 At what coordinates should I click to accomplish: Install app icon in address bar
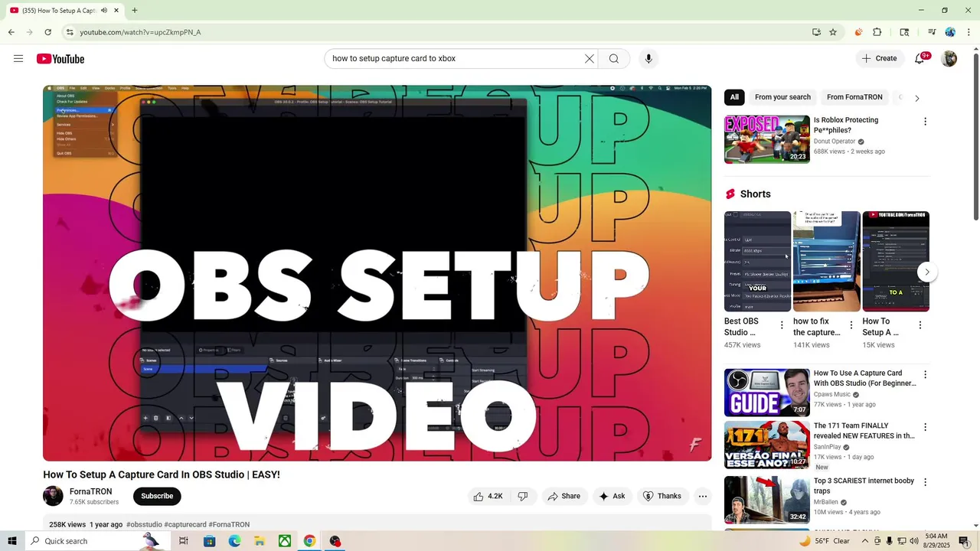(x=816, y=32)
